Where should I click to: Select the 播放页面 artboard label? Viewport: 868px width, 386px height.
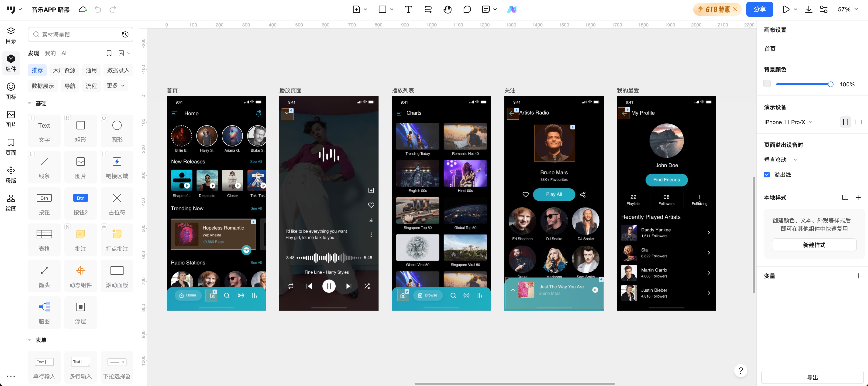pos(290,90)
